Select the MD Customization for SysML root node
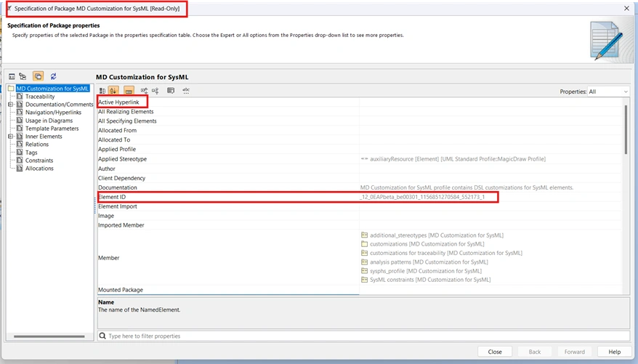Viewport: 638px width, 364px height. (52, 88)
